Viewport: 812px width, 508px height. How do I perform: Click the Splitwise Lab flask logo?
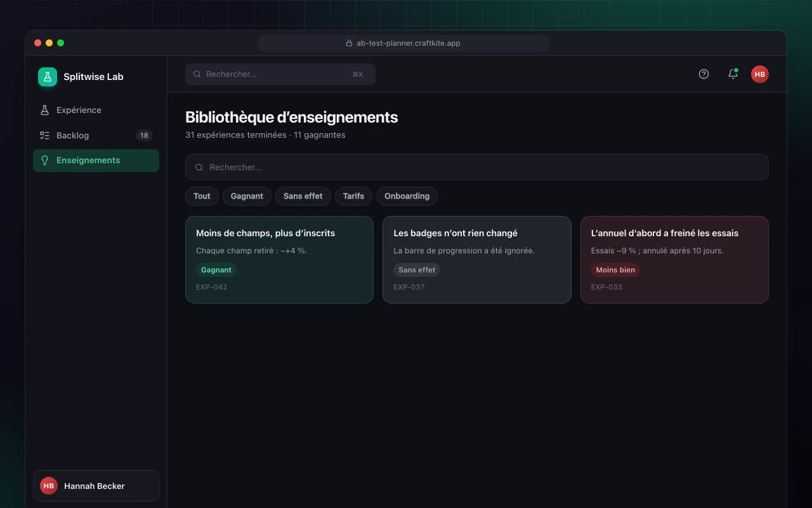pos(48,77)
